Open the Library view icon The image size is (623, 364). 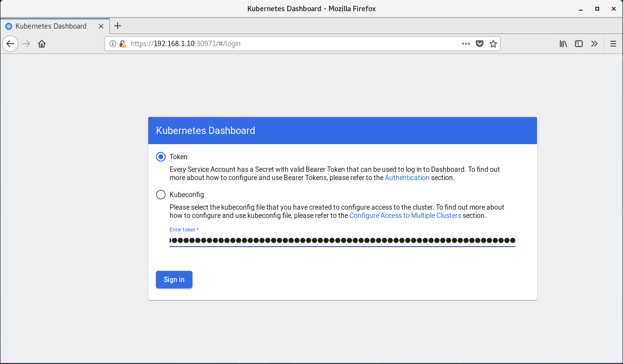563,44
